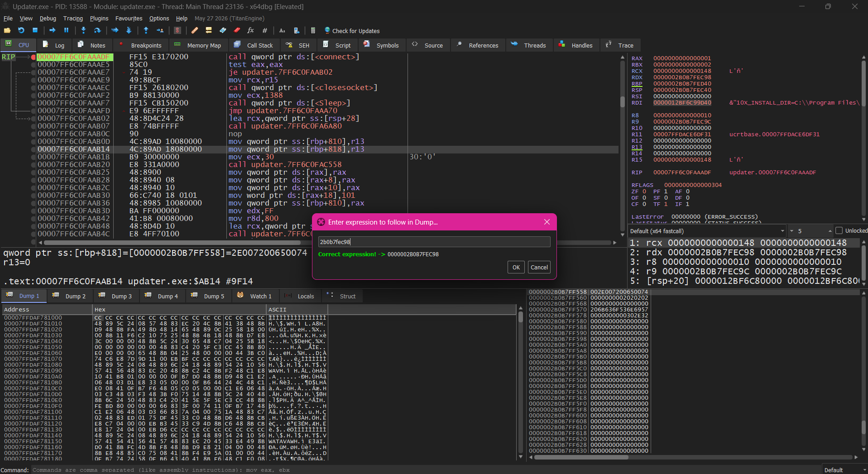The image size is (868, 474).
Task: Switch to the Symbols tab
Action: click(x=381, y=45)
